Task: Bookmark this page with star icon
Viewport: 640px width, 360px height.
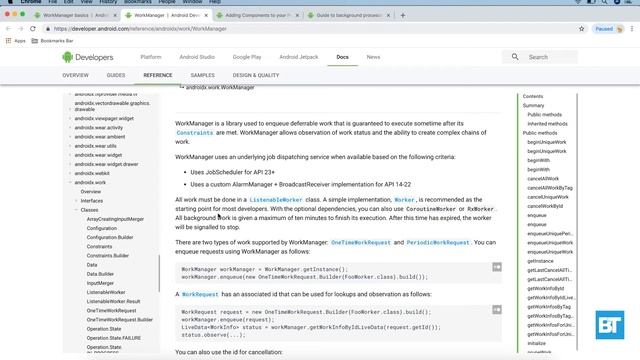Action: (x=581, y=29)
